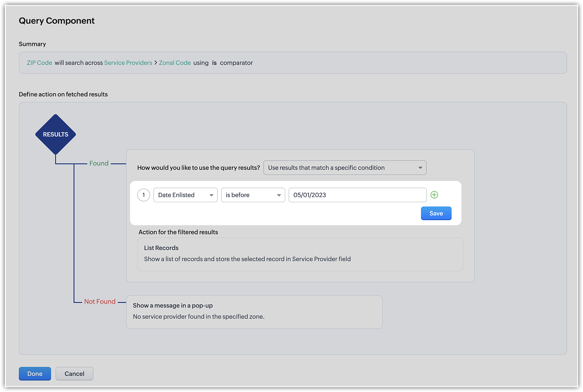This screenshot has width=583, height=392.
Task: Click the RESULTS diamond node
Action: point(55,134)
